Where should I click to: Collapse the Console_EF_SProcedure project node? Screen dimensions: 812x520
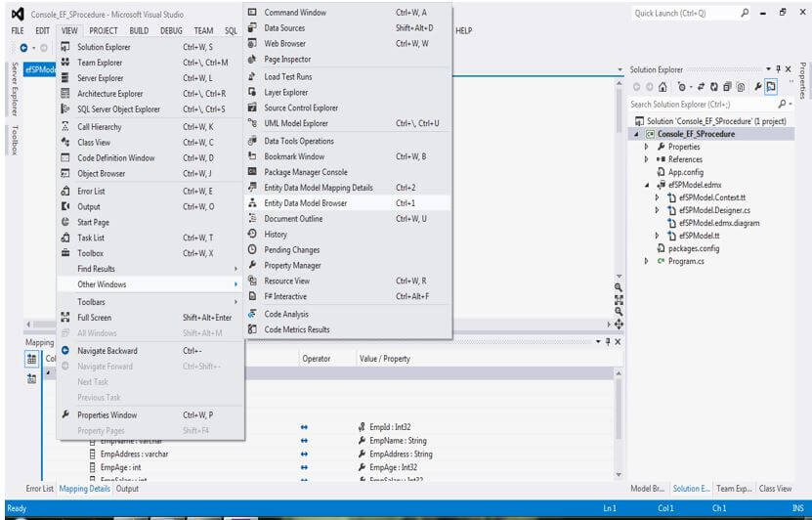(636, 134)
